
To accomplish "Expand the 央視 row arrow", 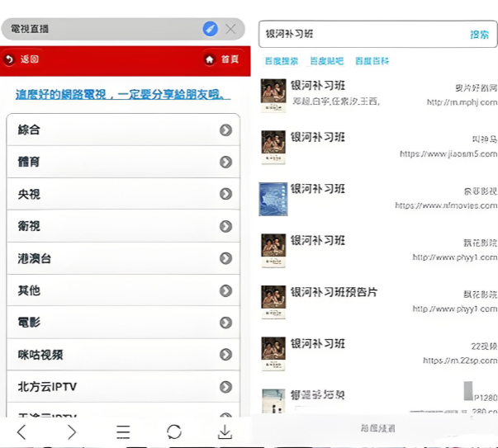I will [x=225, y=194].
